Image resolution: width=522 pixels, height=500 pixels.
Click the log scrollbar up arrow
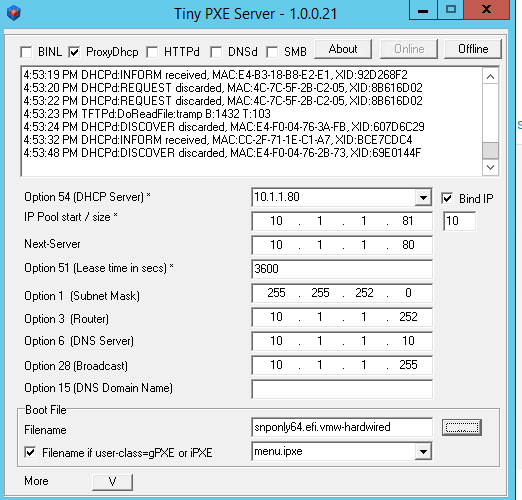(x=490, y=77)
